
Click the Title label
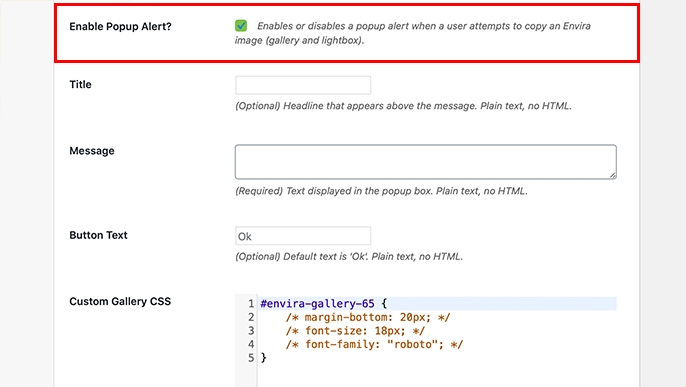pos(80,84)
